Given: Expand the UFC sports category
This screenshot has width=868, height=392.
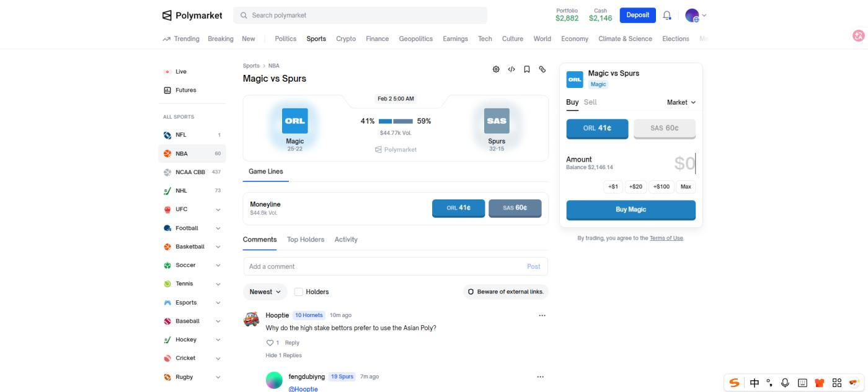Looking at the screenshot, I should point(218,209).
